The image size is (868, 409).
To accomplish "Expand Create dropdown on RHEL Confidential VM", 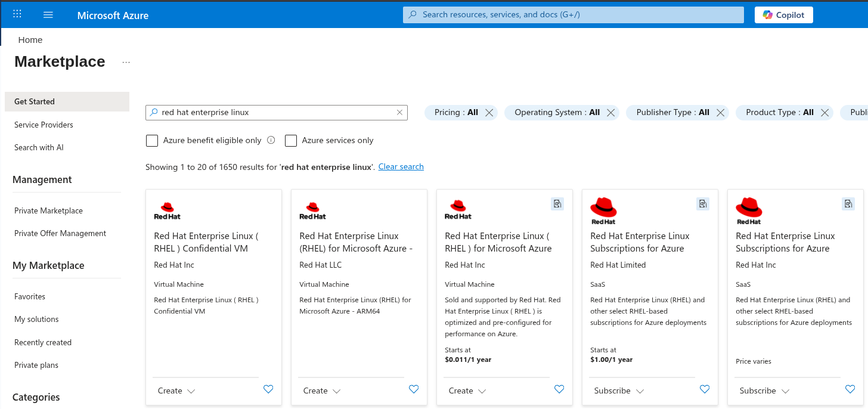I will (176, 391).
